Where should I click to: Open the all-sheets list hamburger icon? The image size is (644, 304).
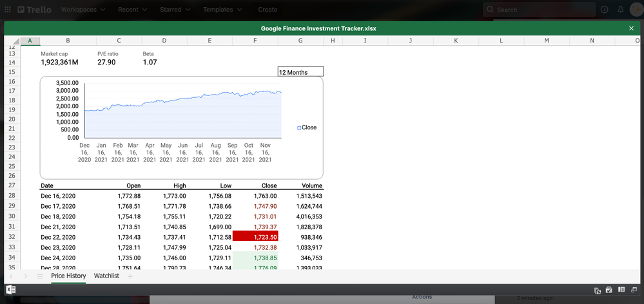[x=39, y=276]
